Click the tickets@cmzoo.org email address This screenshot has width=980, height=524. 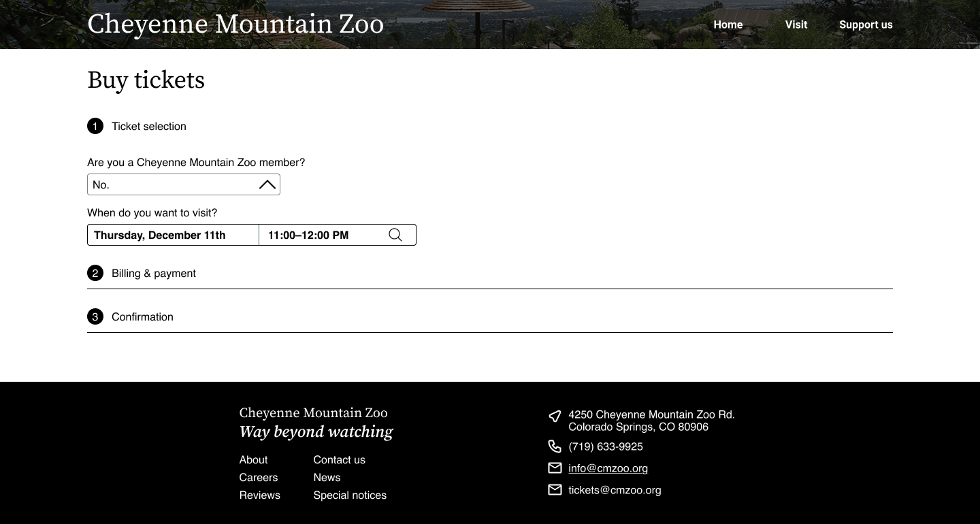tap(615, 490)
